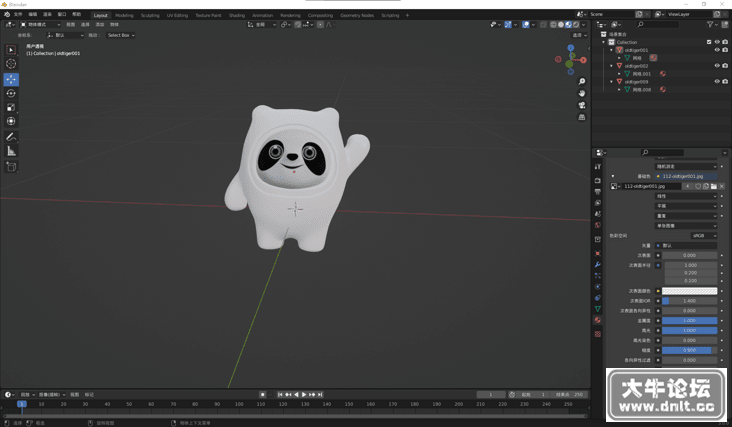Jump to the timeline end frame button
Image resolution: width=732 pixels, height=427 pixels.
point(320,395)
